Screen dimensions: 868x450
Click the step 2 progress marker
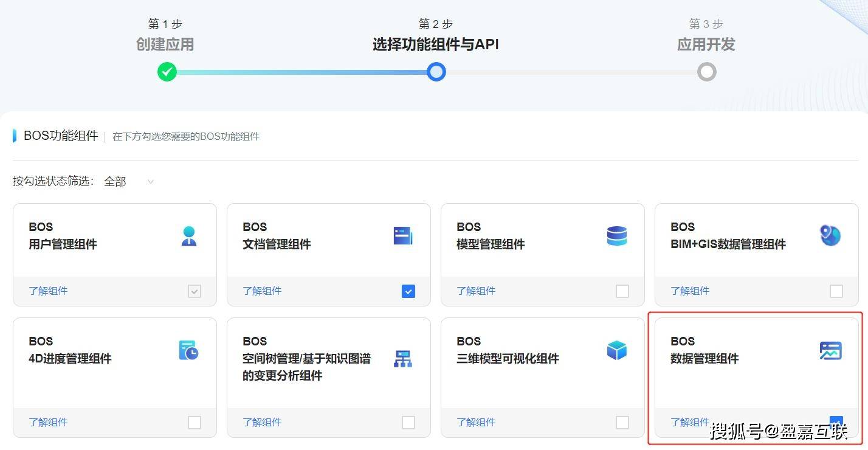point(436,71)
